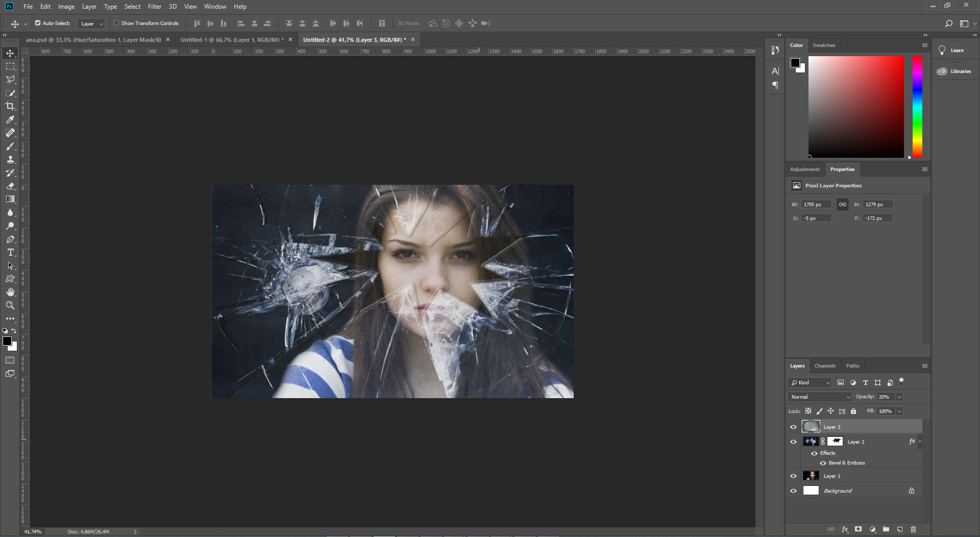Open the Filter menu
This screenshot has width=980, height=537.
click(155, 7)
